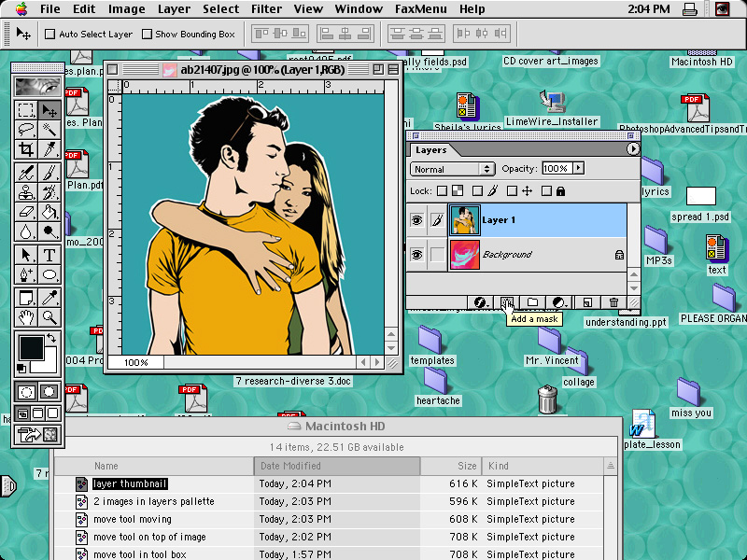747x560 pixels.
Task: Check Lock transparent pixels box
Action: click(442, 191)
